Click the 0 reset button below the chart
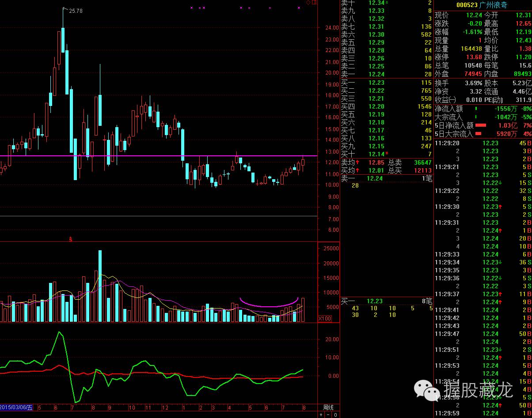The width and height of the screenshot is (532, 418). click(x=335, y=415)
